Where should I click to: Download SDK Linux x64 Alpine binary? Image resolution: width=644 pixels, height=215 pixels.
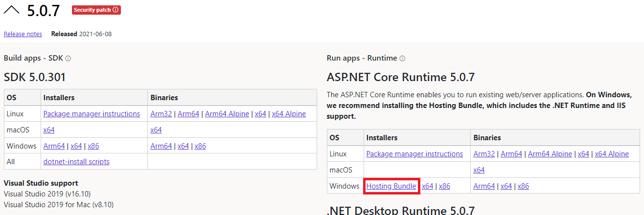tap(289, 114)
